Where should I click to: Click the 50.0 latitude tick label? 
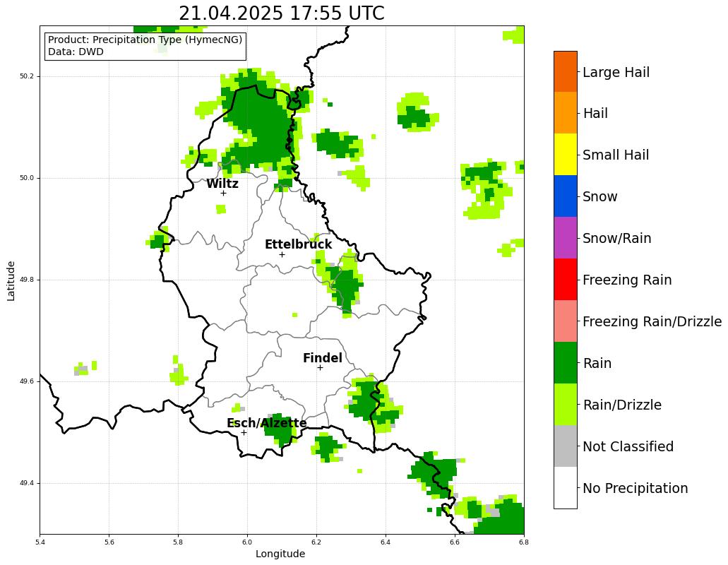[27, 178]
